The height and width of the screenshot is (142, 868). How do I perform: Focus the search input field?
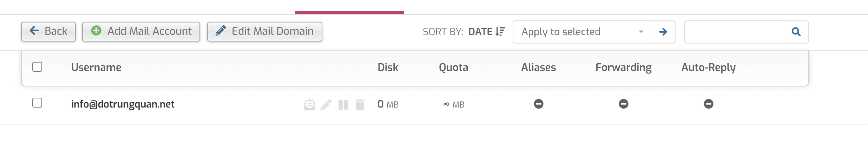click(734, 32)
